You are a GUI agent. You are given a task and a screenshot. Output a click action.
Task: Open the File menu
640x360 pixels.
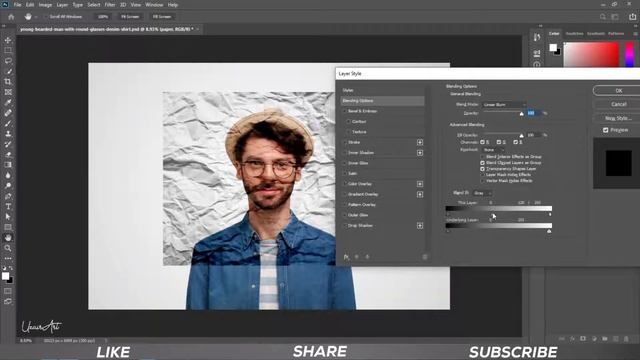pyautogui.click(x=18, y=5)
